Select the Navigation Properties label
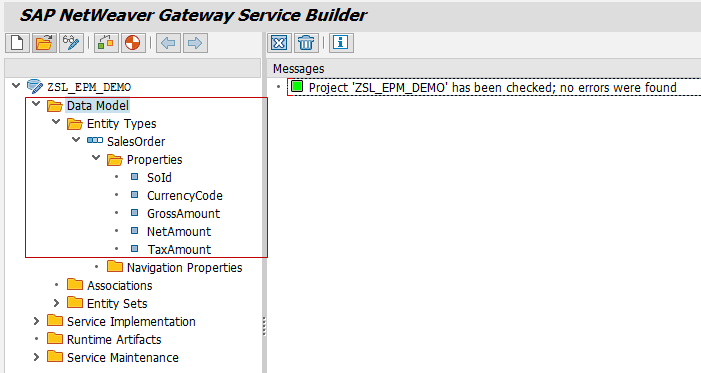The width and height of the screenshot is (701, 373). tap(185, 267)
